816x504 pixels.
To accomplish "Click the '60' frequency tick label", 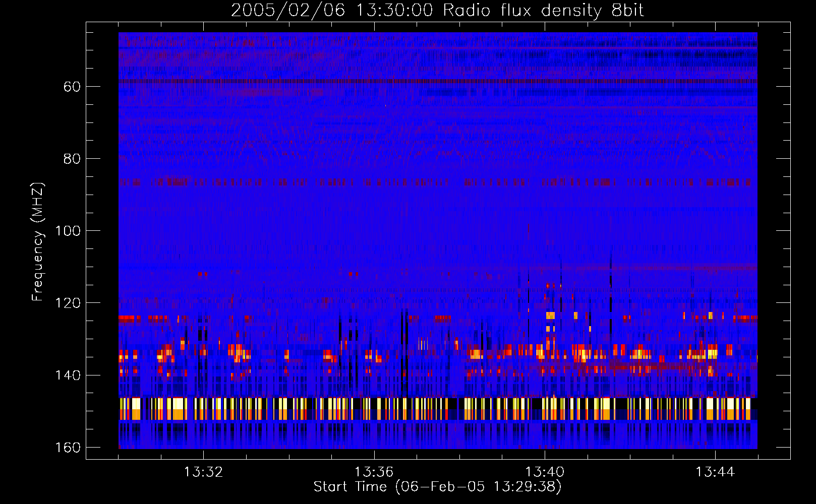I will click(x=72, y=87).
